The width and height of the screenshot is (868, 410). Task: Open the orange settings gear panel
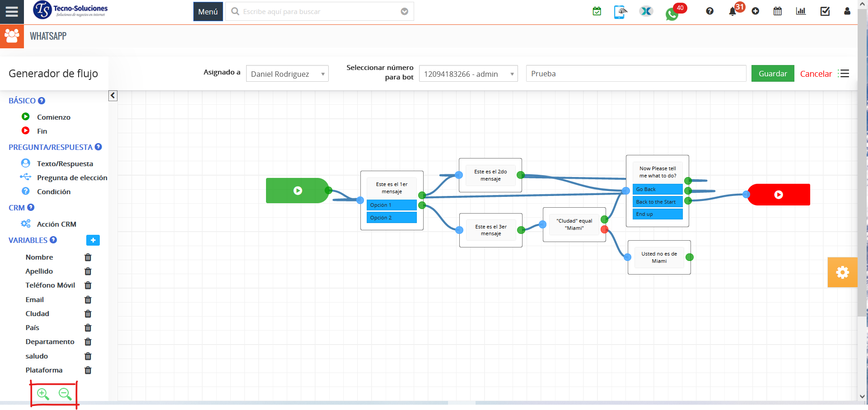842,272
